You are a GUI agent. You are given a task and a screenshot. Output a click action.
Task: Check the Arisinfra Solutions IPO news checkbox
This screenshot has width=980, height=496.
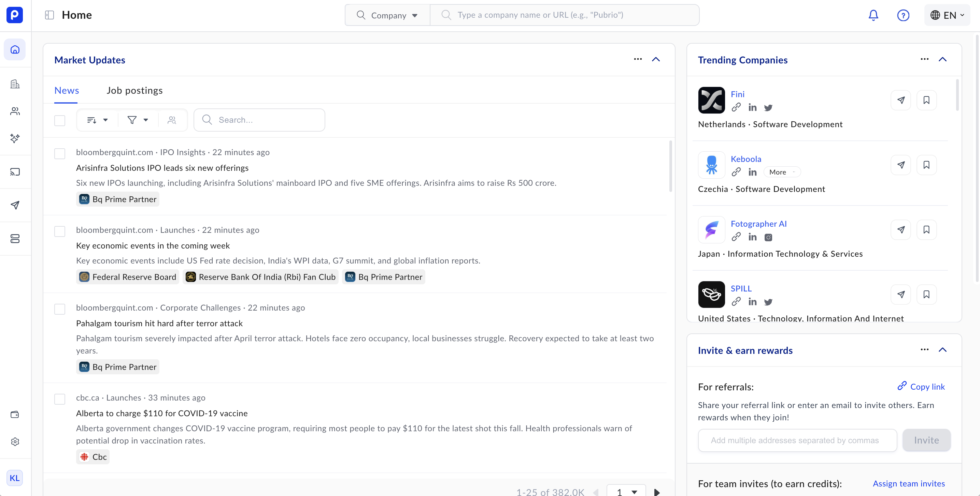(x=60, y=153)
